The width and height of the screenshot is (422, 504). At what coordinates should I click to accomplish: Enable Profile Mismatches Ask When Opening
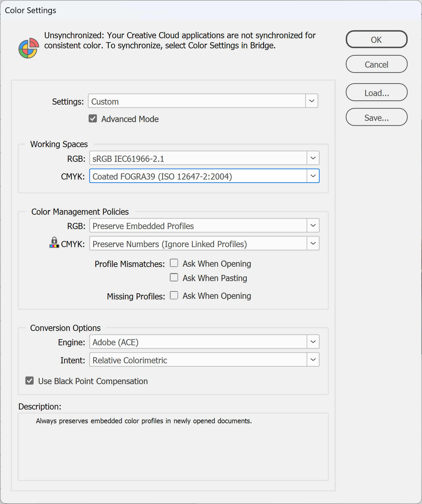pyautogui.click(x=174, y=263)
